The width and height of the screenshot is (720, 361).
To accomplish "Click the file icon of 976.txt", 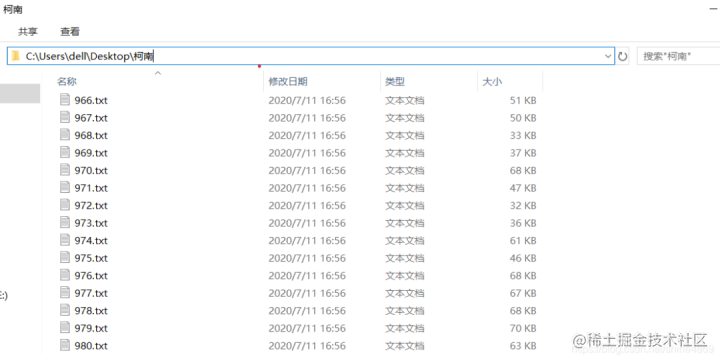I will (x=65, y=275).
